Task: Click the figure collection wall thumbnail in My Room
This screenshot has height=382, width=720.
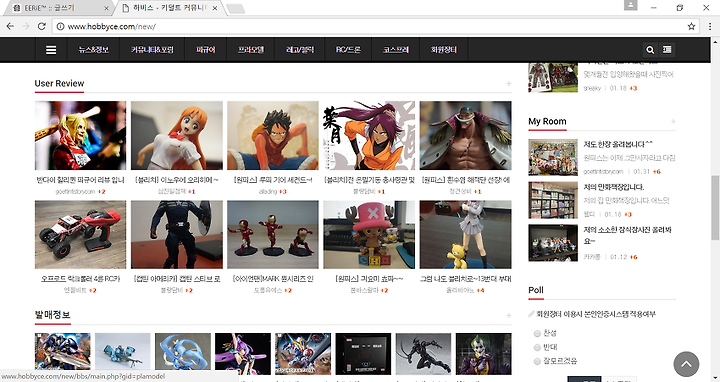Action: pos(553,157)
